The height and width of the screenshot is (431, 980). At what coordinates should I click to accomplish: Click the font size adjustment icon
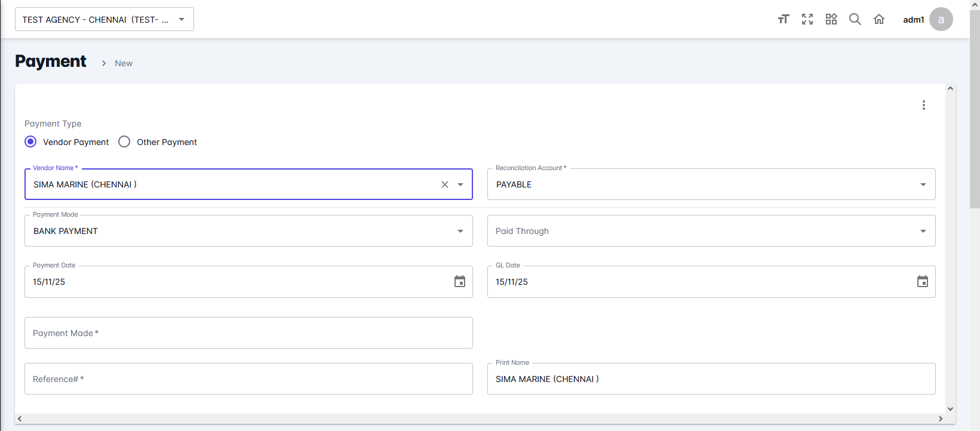tap(784, 19)
